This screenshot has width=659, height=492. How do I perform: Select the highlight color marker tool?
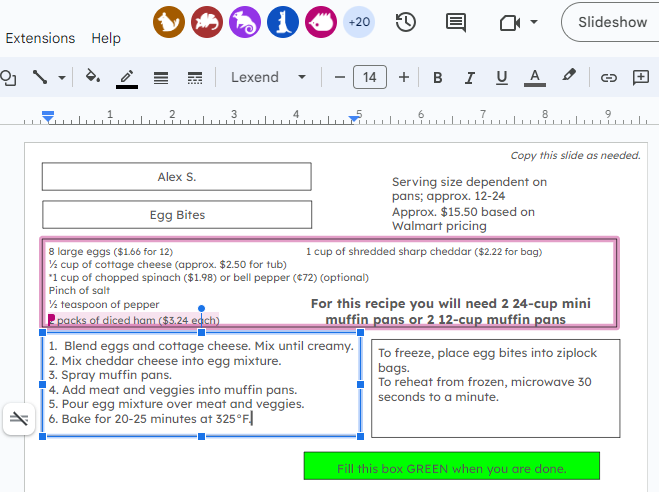point(569,77)
